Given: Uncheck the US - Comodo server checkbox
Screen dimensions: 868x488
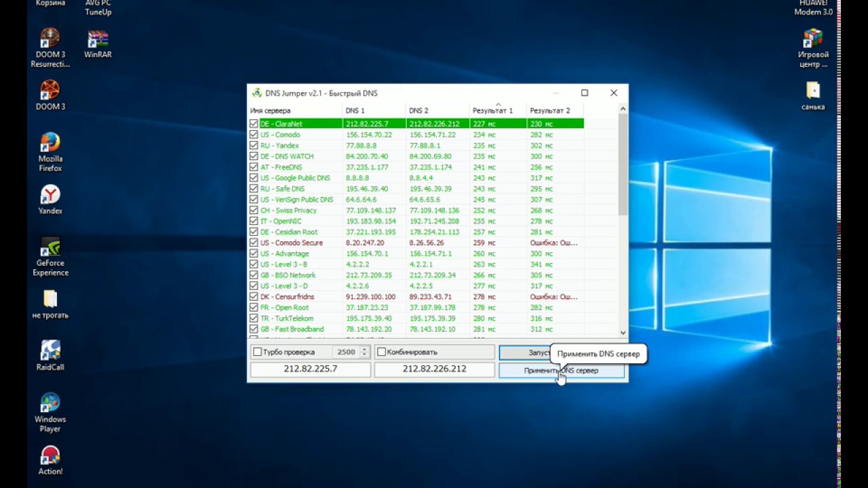Looking at the screenshot, I should 254,135.
